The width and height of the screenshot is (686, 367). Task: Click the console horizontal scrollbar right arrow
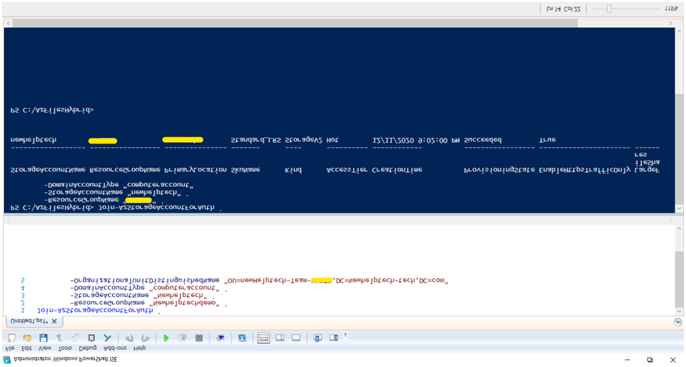click(670, 23)
